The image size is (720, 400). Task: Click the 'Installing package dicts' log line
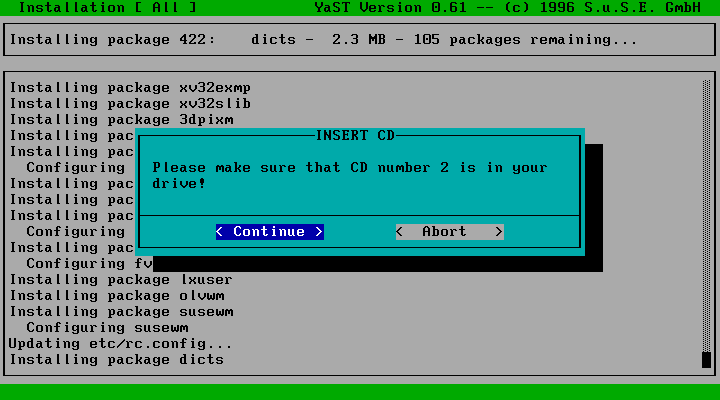(117, 360)
